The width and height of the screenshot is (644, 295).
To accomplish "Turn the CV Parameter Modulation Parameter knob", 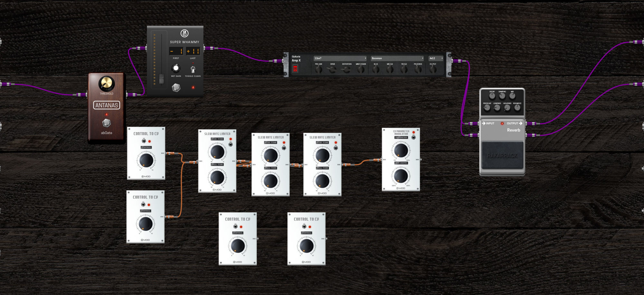I will [401, 150].
